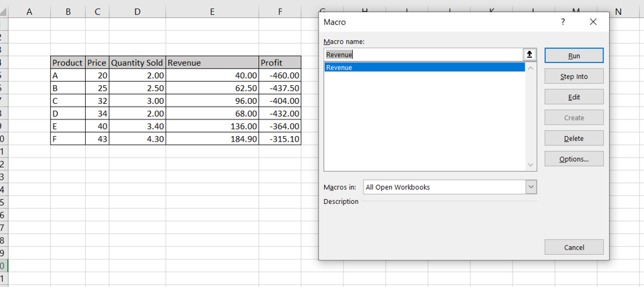Click quantity cell 3.40

tap(137, 127)
